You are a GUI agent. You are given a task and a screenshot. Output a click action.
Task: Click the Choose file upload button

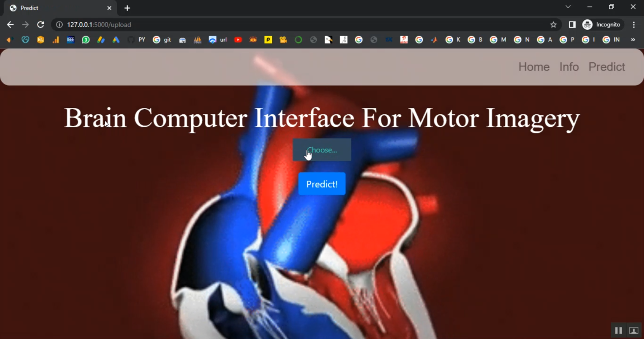[x=322, y=150]
